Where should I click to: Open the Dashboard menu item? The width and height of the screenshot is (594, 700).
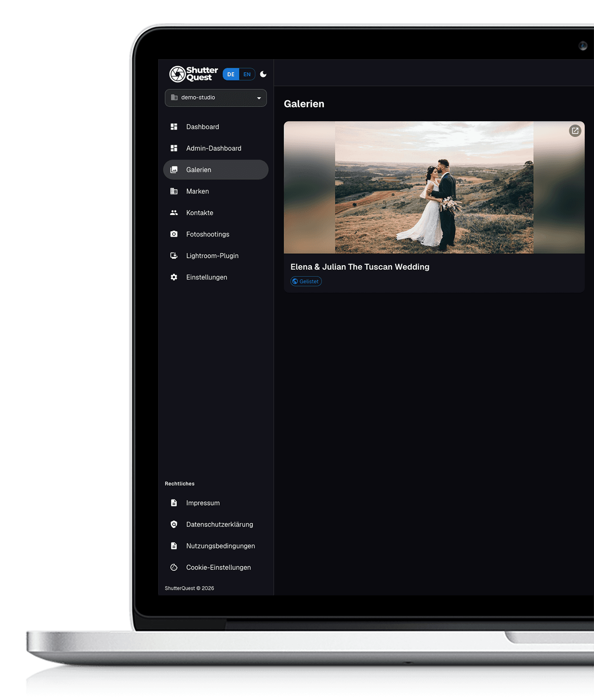[216, 127]
